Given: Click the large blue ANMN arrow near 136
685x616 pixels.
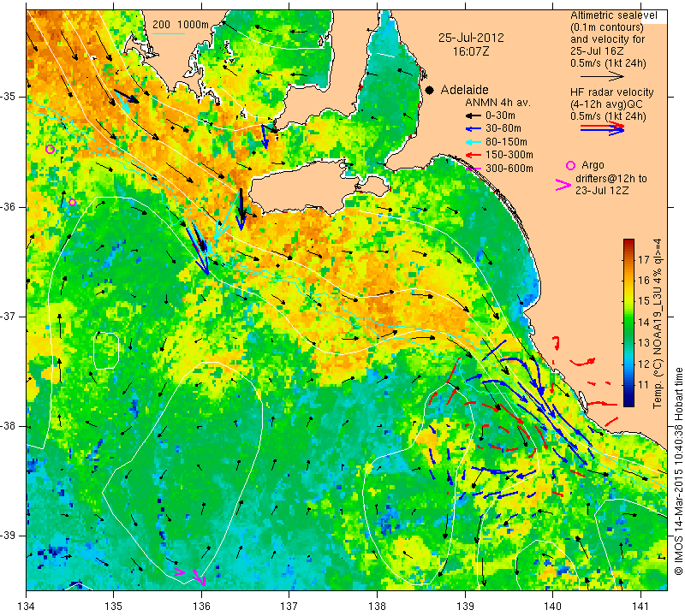Looking at the screenshot, I should [x=198, y=250].
